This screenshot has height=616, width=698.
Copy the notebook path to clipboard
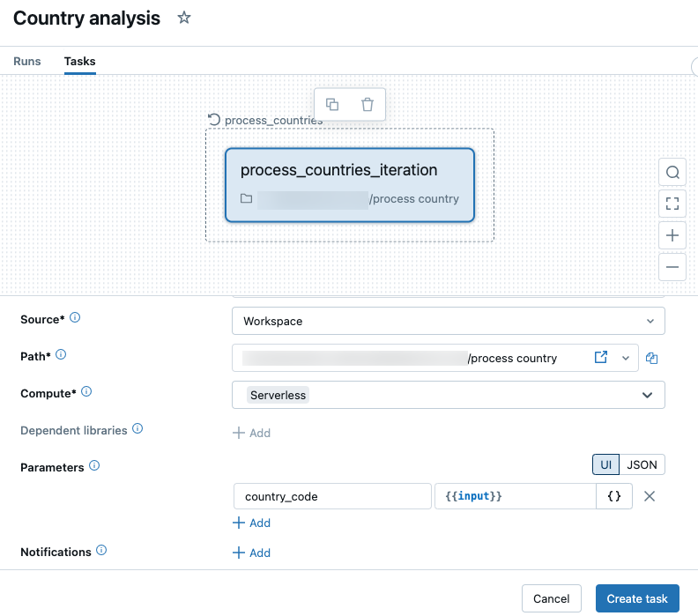tap(652, 358)
